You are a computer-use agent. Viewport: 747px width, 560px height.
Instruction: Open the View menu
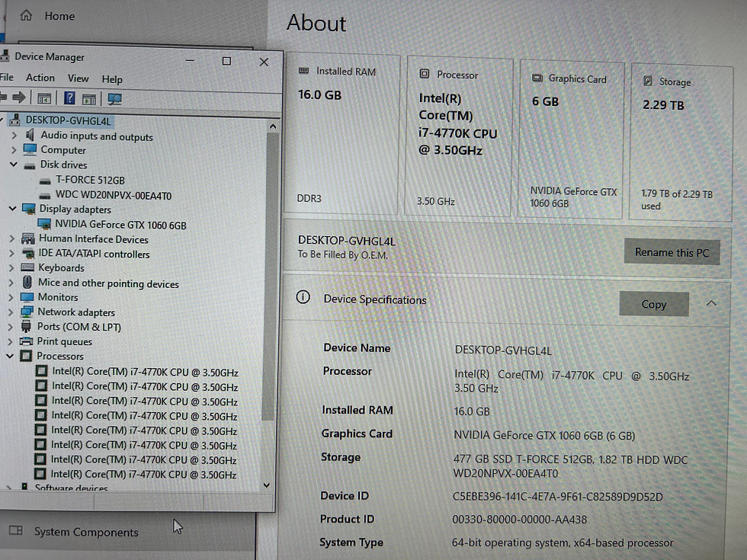tap(79, 78)
